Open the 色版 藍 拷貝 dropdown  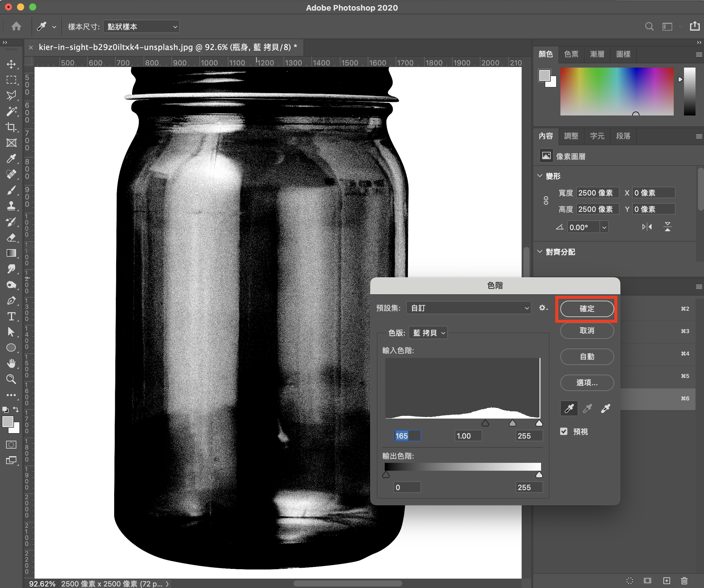click(428, 333)
